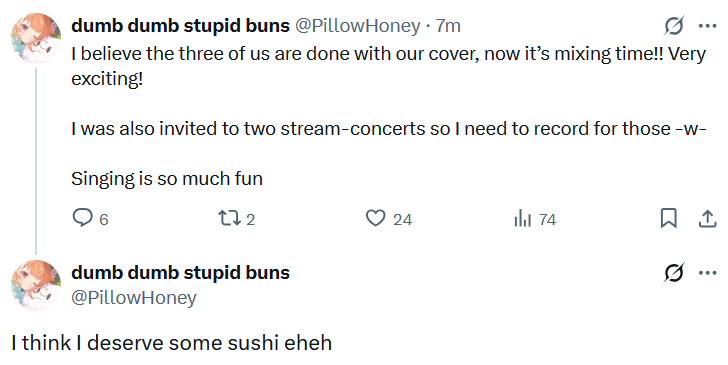
Task: Bookmark the first tweet
Action: (669, 218)
